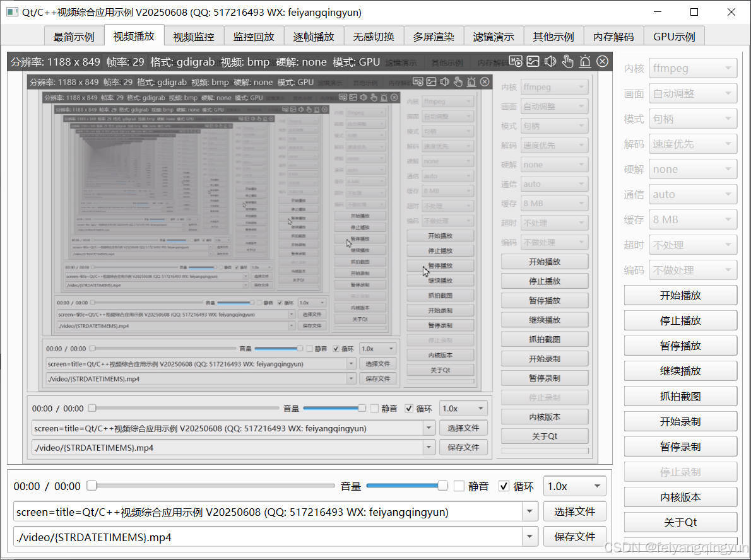Screen dimensions: 751x560
Task: Switch to the 多屏渲染 tab
Action: 434,37
